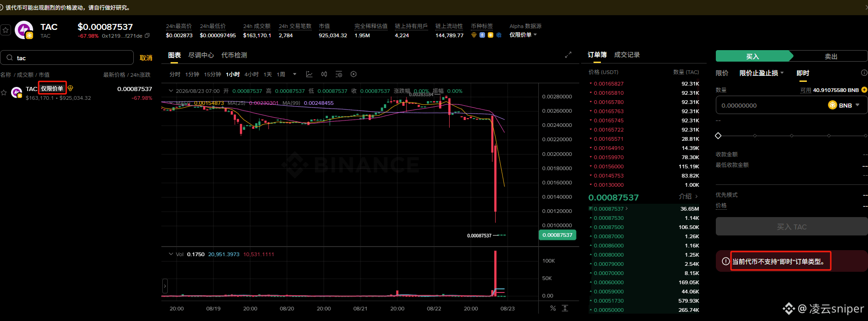Viewport: 868px width, 321px height.
Task: Open chart settings hexagon icon
Action: [354, 74]
